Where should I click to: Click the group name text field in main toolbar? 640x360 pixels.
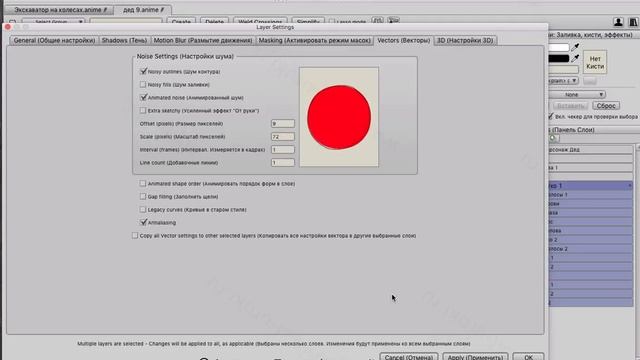[x=126, y=22]
